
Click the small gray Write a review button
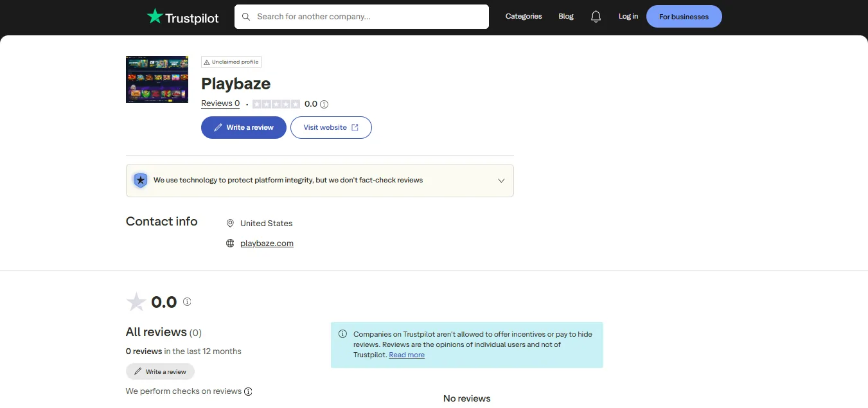point(160,371)
